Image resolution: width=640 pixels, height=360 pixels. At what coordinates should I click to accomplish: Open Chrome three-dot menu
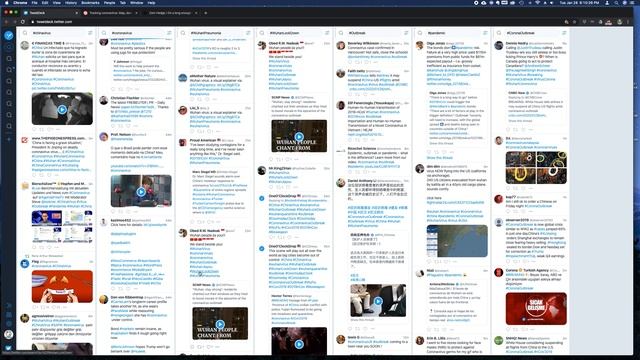pos(629,22)
